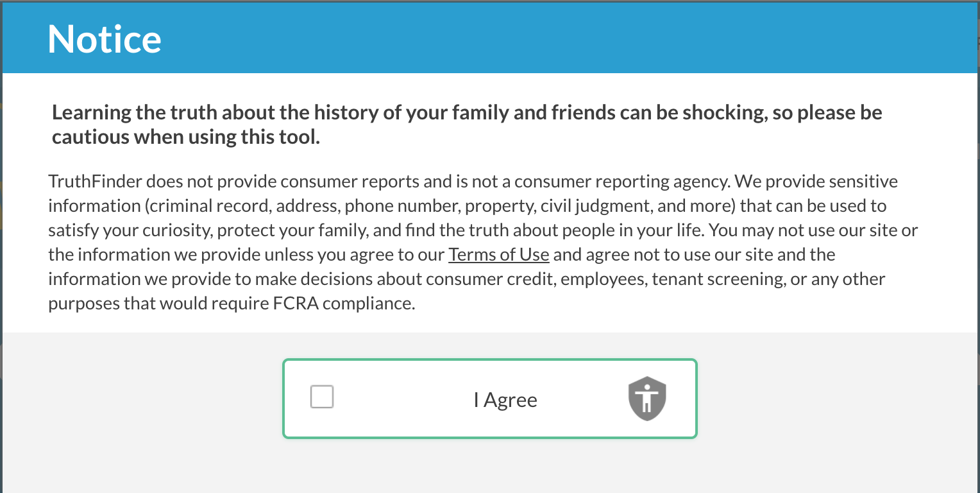The width and height of the screenshot is (980, 493).
Task: Click the "FCRA compliance" phrase
Action: click(x=344, y=303)
